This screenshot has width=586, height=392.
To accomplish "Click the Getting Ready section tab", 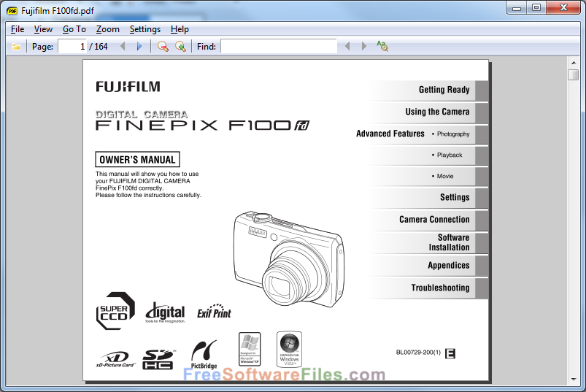I will pyautogui.click(x=428, y=90).
